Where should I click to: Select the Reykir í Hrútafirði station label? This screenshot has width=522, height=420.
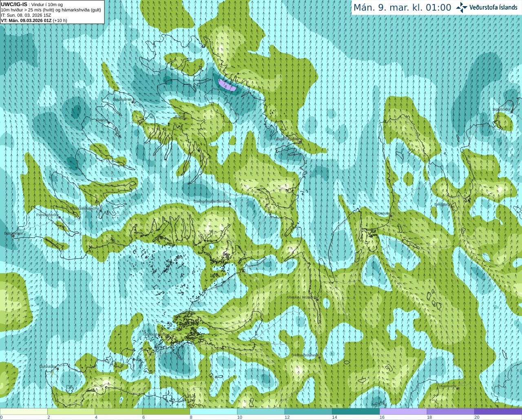click(x=302, y=297)
